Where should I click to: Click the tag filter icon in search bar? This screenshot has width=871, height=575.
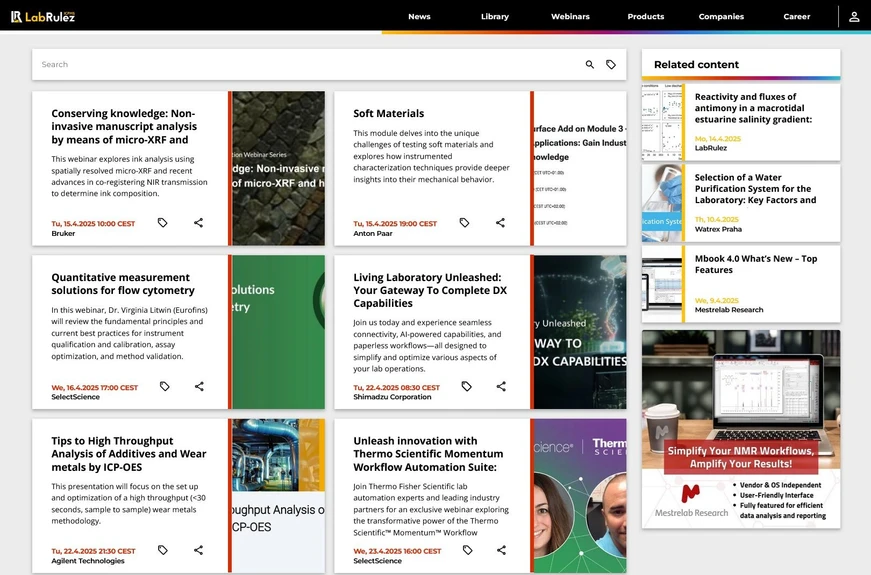[610, 64]
